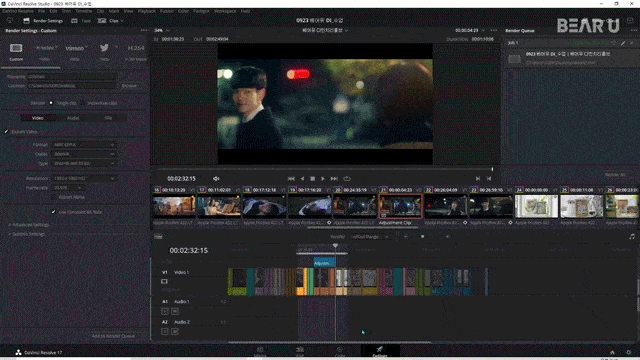
Task: Open the Format dropdown
Action: (x=84, y=144)
